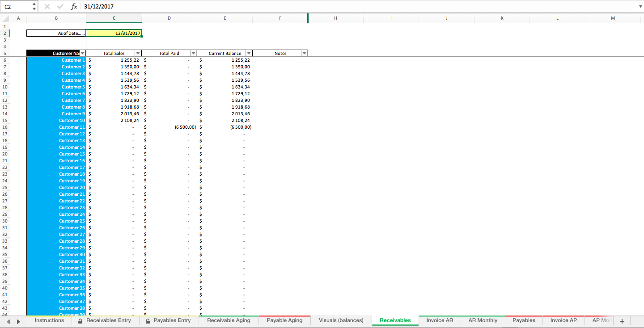Open the Instructions sheet
This screenshot has width=644, height=328.
(x=49, y=320)
